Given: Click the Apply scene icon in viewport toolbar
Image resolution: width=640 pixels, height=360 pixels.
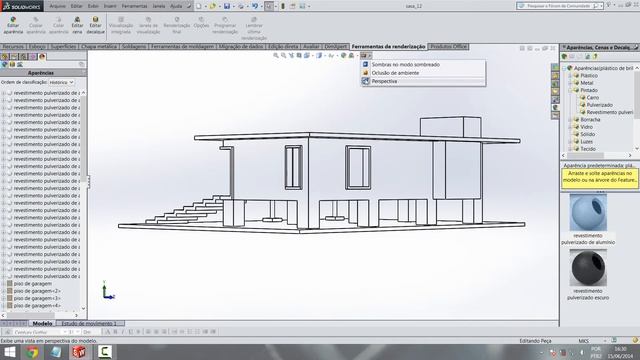Looking at the screenshot, I should (x=351, y=56).
